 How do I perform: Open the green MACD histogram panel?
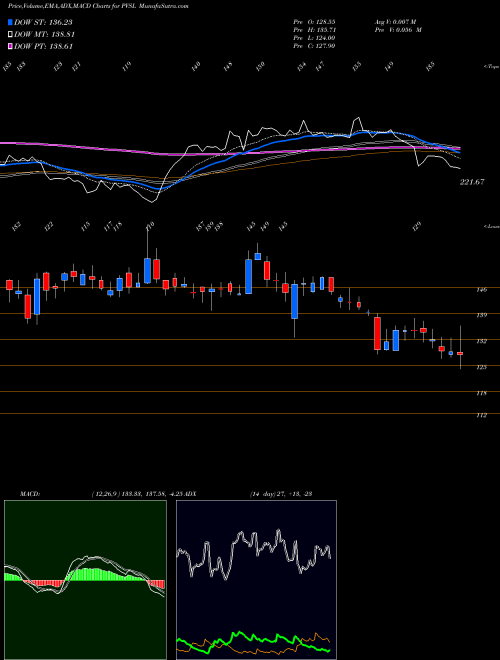85,580
